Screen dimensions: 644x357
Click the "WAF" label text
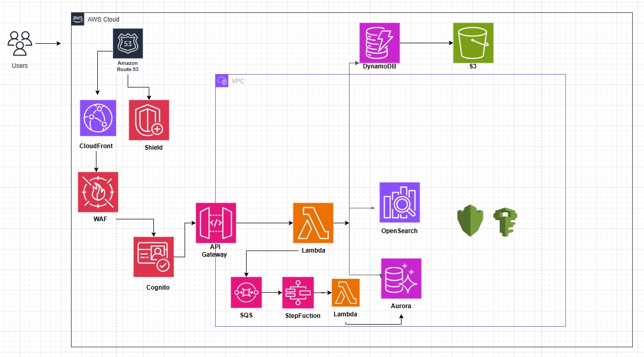(101, 220)
